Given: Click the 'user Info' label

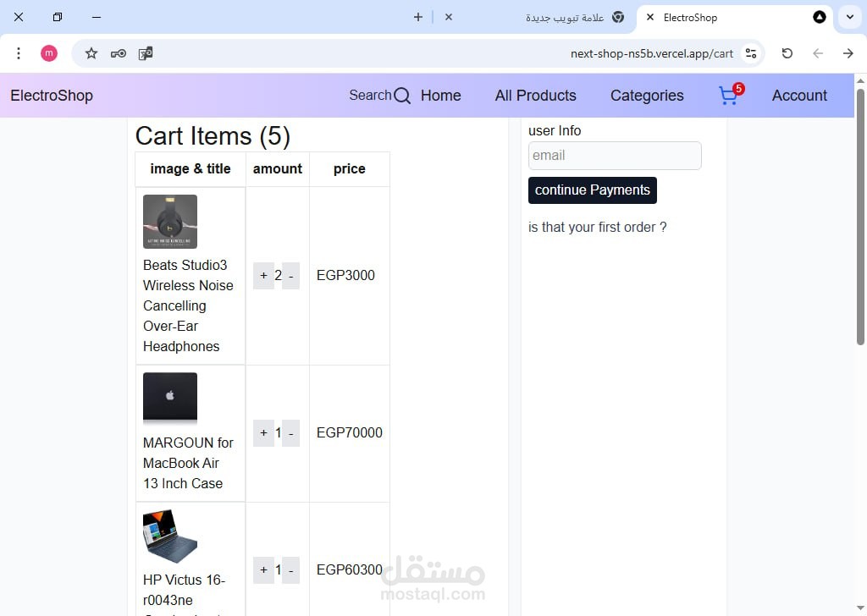Looking at the screenshot, I should (x=555, y=131).
